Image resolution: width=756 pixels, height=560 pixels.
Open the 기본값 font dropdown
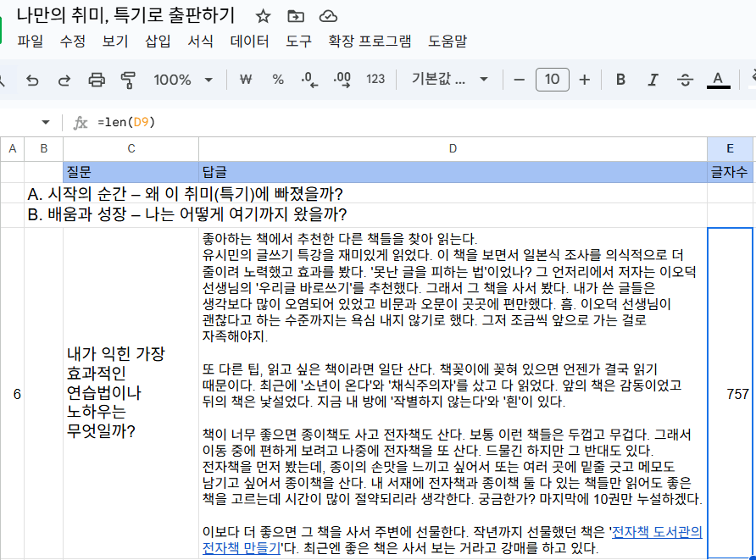point(442,79)
